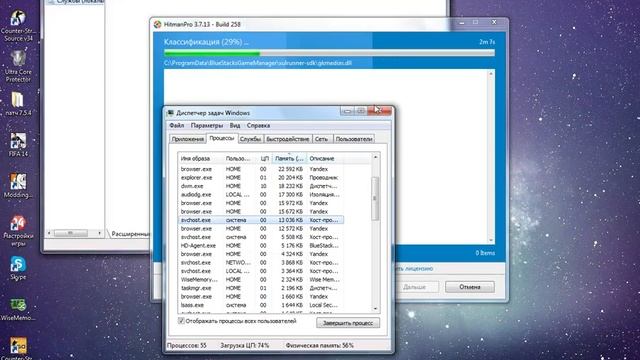
Task: Click the Диспетчер задач title bar icon
Action: (170, 113)
